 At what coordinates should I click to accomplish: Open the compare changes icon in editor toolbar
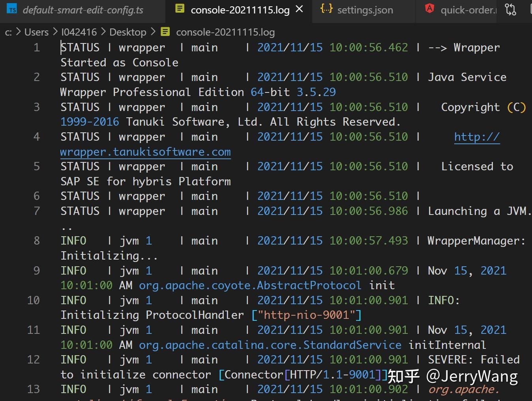pyautogui.click(x=510, y=9)
